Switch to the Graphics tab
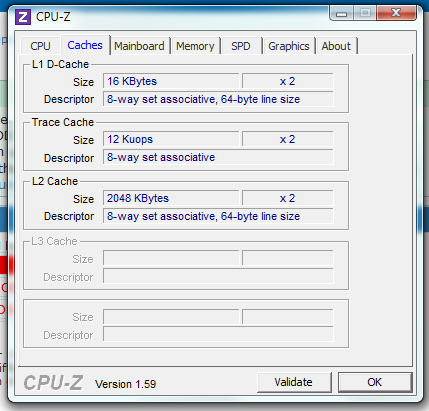Viewport: 429px width, 411px height. (289, 46)
